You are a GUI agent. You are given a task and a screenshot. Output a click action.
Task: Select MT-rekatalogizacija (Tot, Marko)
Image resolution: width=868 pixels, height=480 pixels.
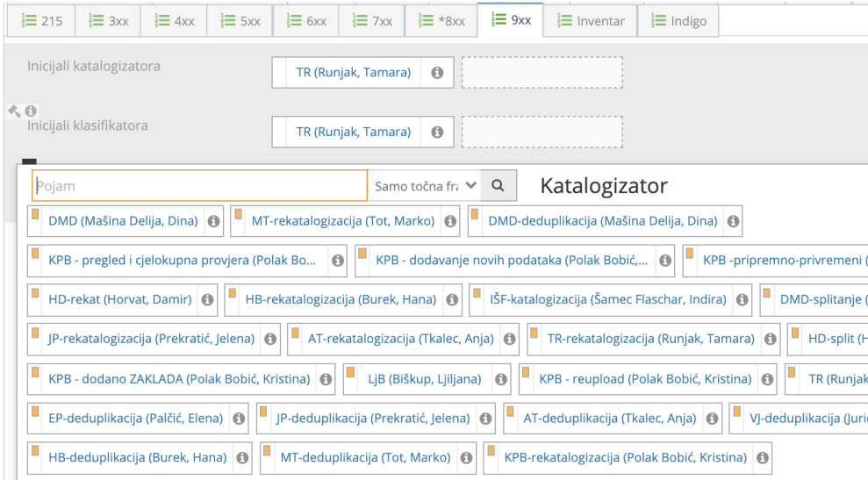(x=342, y=221)
